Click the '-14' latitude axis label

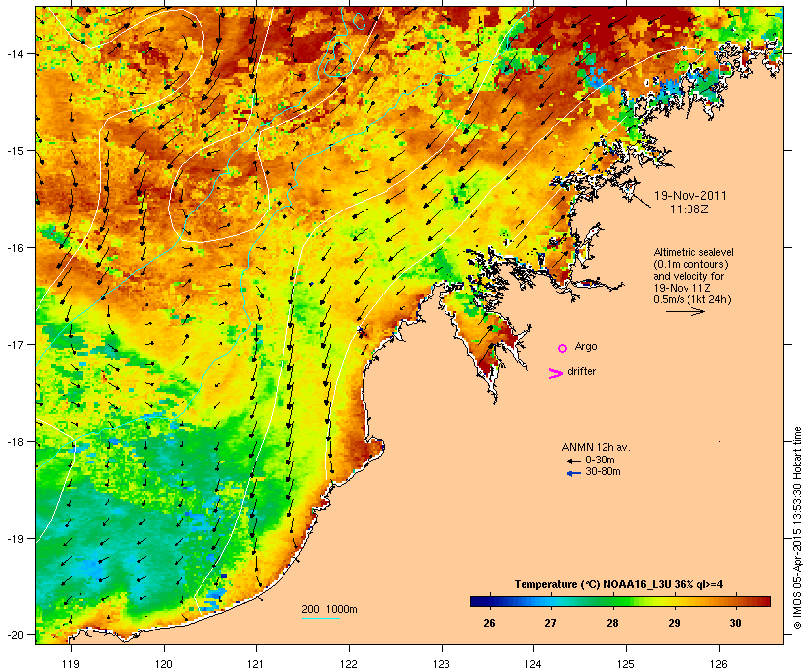pos(14,53)
